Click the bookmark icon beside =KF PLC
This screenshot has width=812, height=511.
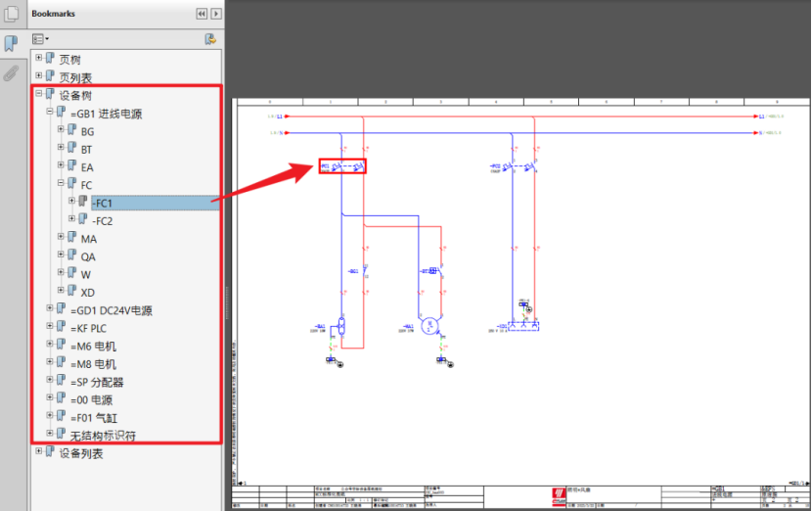click(61, 327)
